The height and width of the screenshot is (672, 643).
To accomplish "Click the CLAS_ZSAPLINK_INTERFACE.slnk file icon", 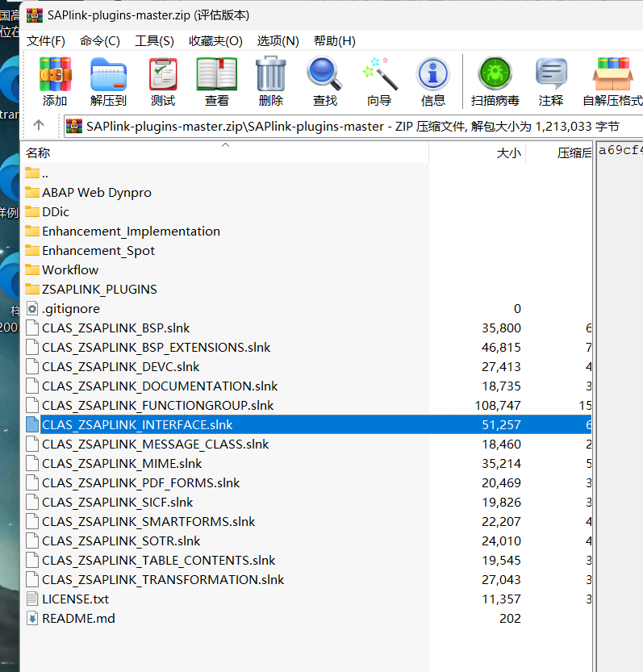I will 32,424.
